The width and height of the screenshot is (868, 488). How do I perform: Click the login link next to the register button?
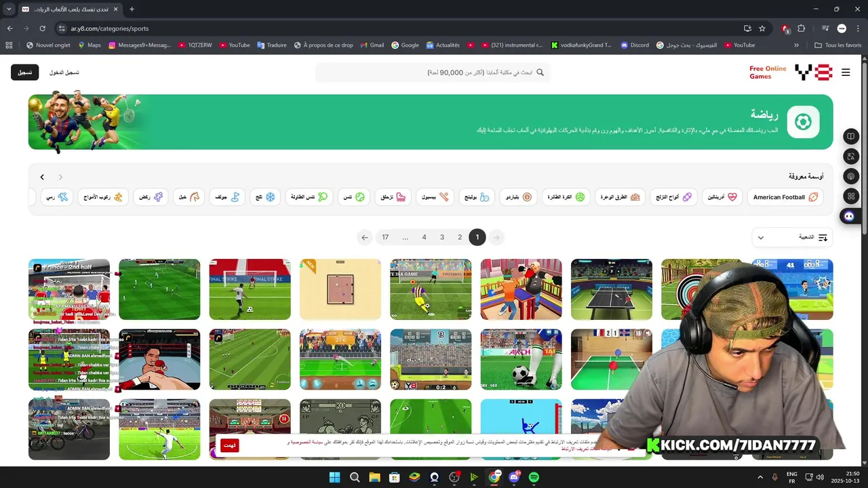[x=64, y=73]
